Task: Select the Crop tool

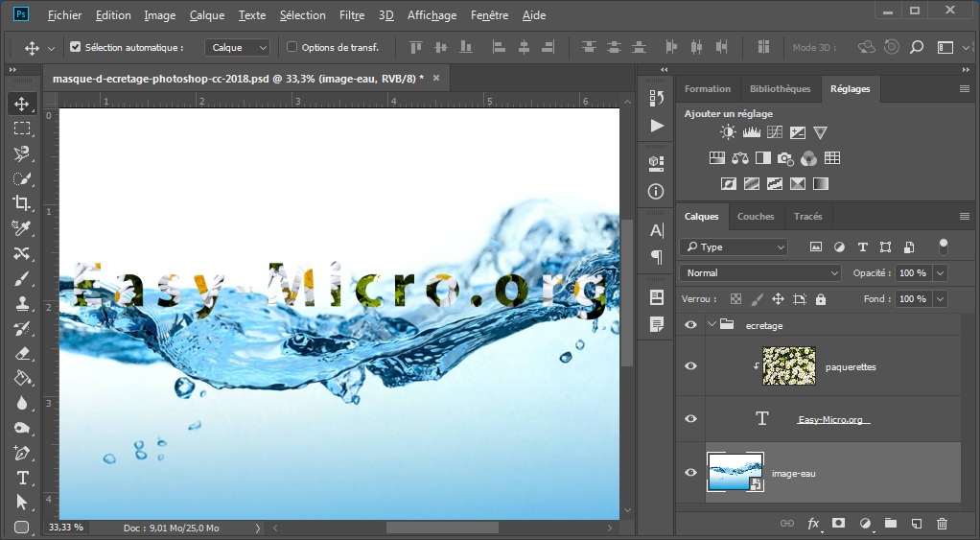Action: point(22,203)
